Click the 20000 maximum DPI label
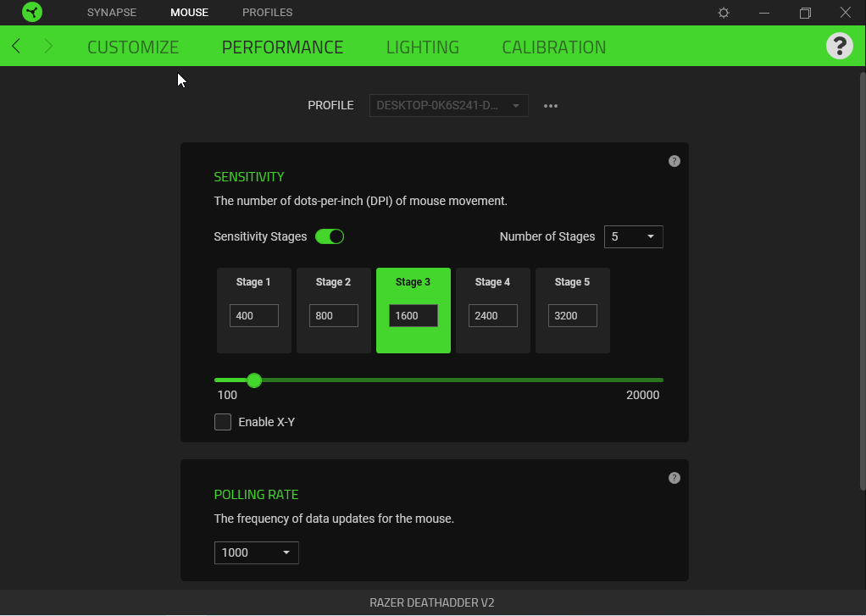 643,395
